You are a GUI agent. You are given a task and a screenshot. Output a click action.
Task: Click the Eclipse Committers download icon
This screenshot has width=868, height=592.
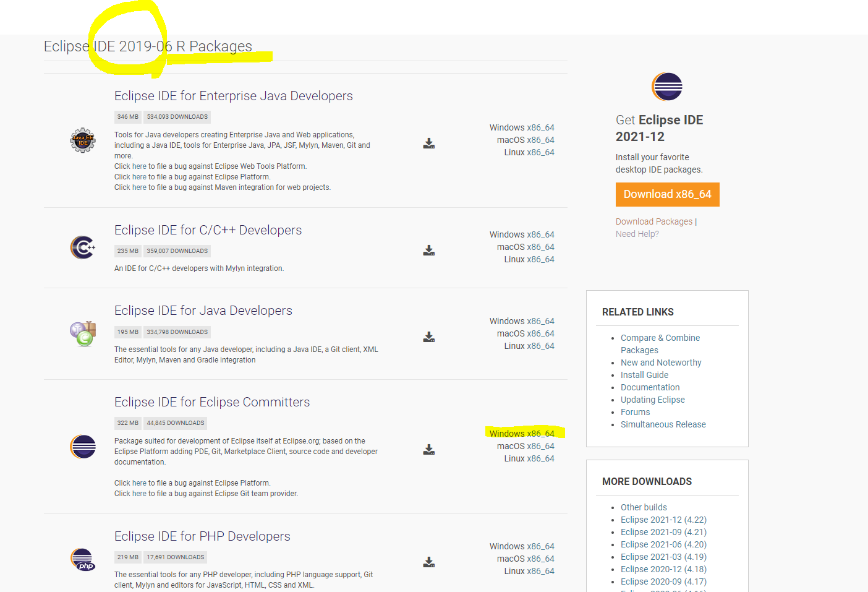pyautogui.click(x=429, y=450)
